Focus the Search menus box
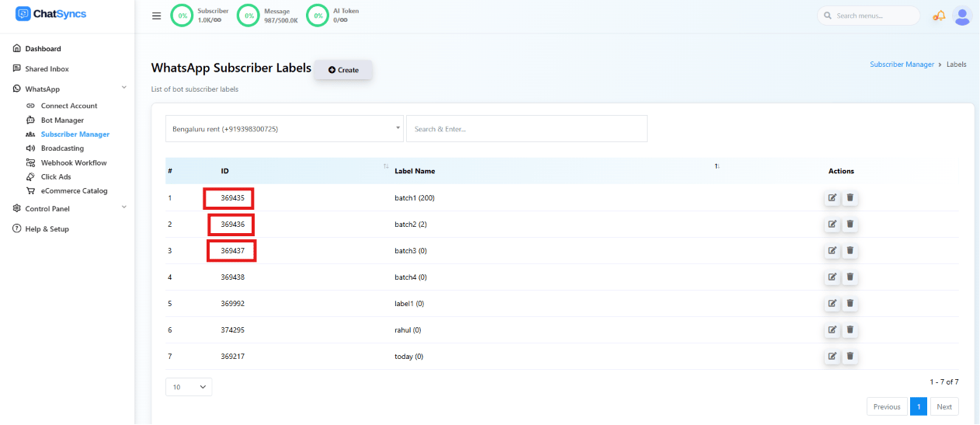This screenshot has height=425, width=980. pos(868,16)
